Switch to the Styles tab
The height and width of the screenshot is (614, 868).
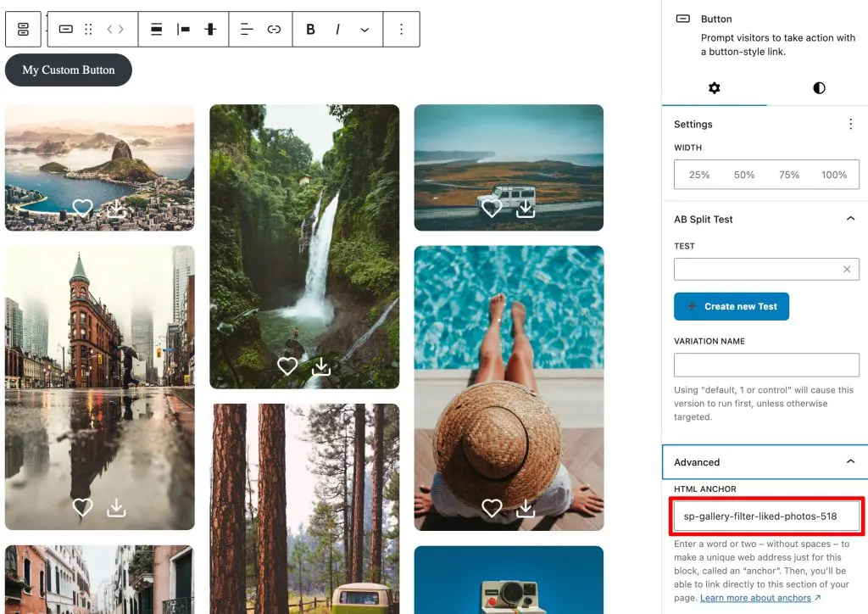tap(819, 88)
